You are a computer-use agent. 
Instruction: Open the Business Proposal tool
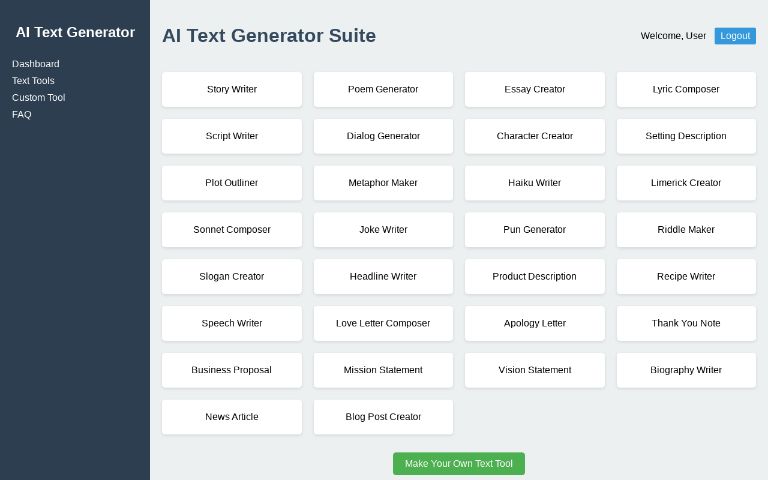[232, 370]
